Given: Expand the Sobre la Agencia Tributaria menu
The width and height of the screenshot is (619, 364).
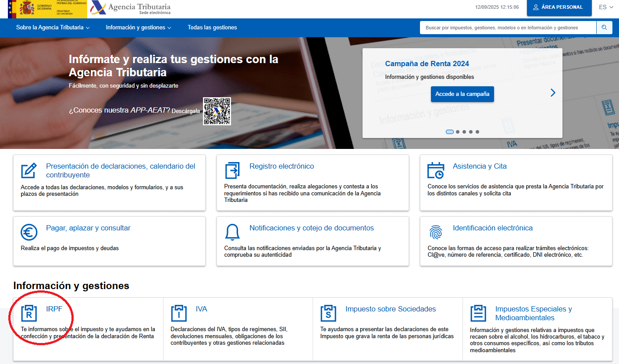Looking at the screenshot, I should tap(53, 28).
